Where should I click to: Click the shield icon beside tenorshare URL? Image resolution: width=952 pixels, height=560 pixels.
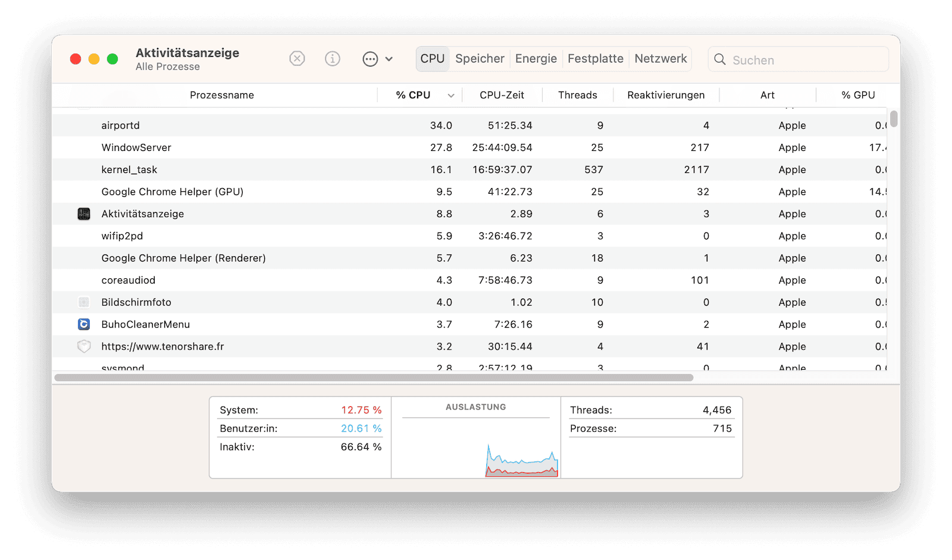84,347
